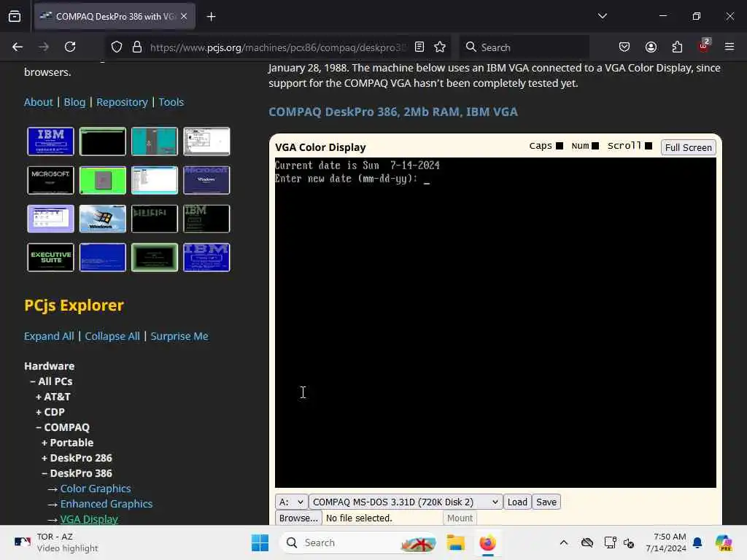Select the COMPAQ DeskPro 386 tab
This screenshot has width=747, height=560.
(115, 17)
